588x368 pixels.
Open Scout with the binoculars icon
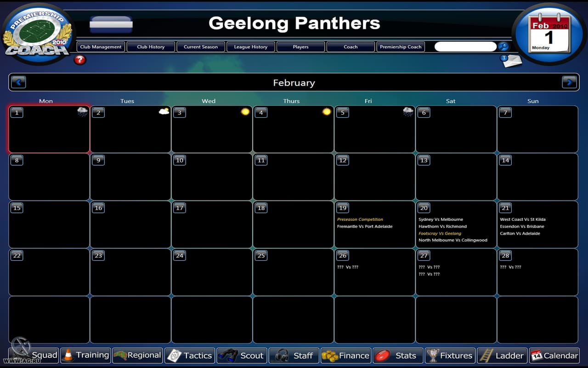[242, 355]
